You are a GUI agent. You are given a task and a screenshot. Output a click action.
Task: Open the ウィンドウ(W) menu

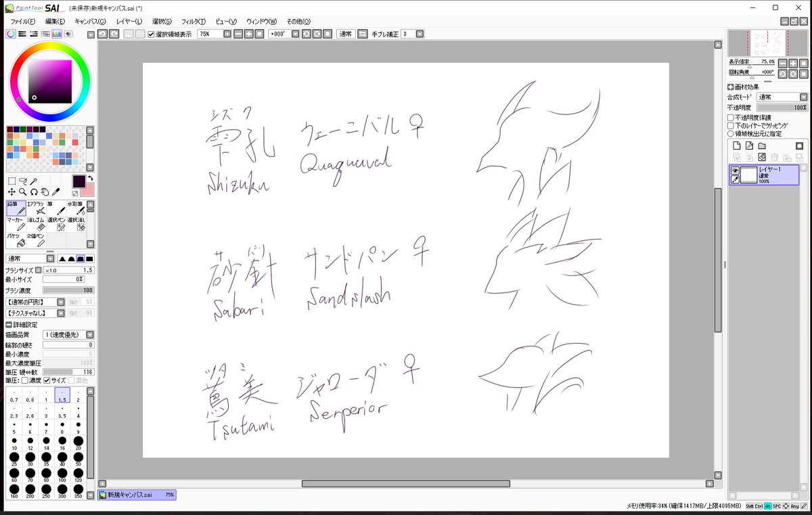pos(261,22)
